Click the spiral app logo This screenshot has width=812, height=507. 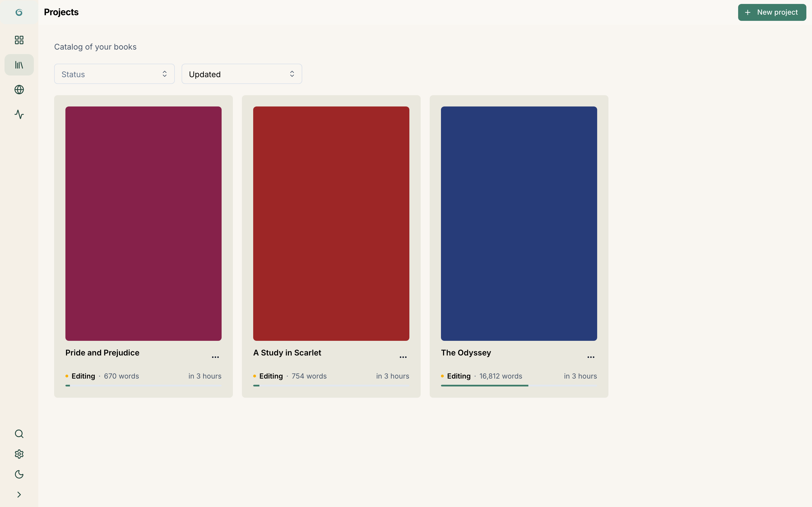pos(19,12)
